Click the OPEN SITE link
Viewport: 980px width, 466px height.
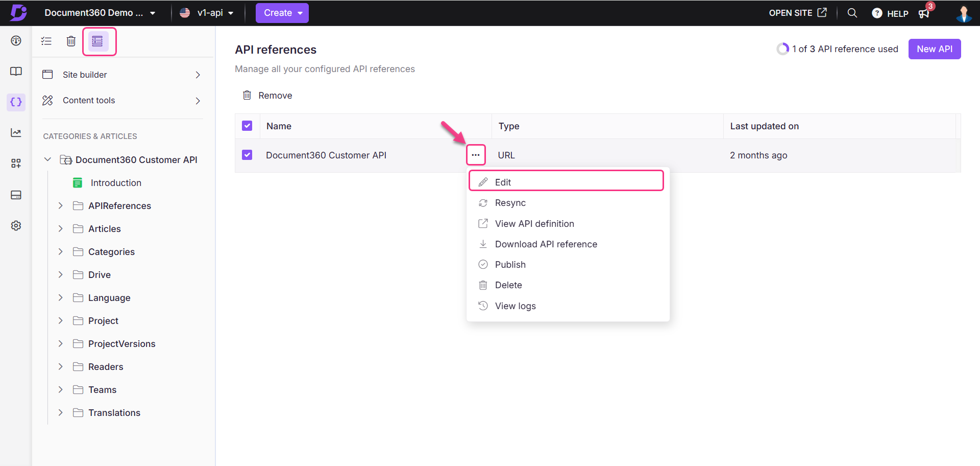point(798,13)
